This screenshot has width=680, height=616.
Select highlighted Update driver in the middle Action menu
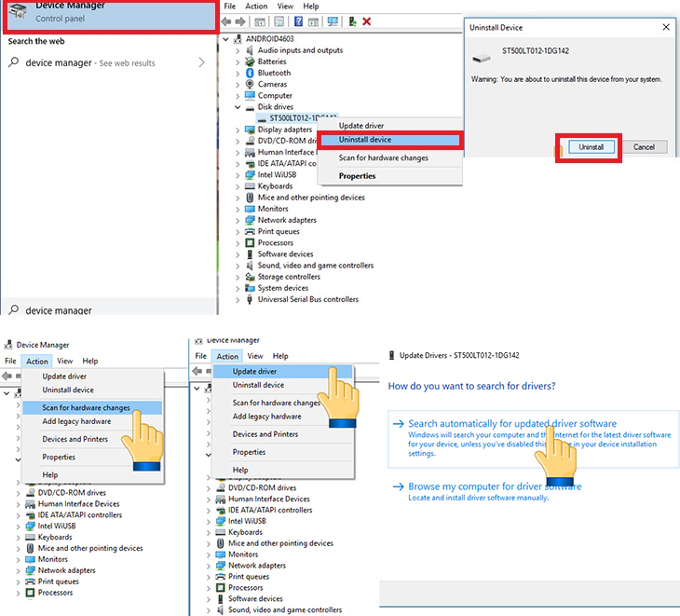(x=282, y=371)
